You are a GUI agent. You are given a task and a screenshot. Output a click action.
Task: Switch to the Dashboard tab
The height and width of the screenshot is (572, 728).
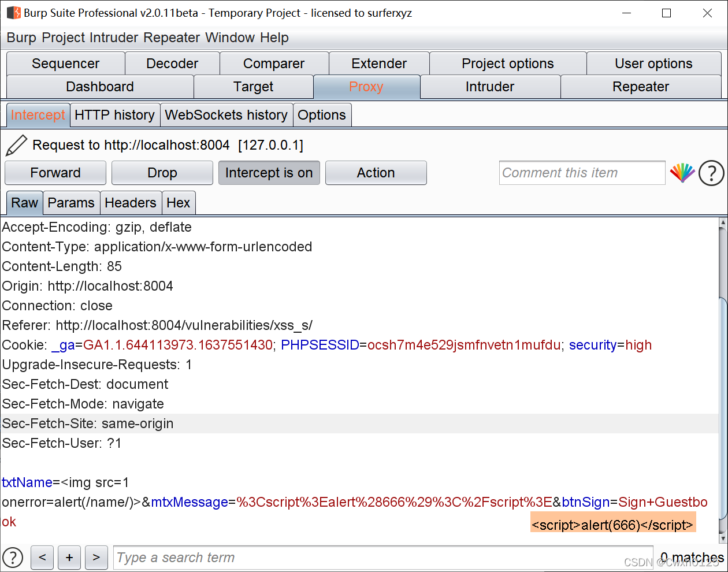click(x=100, y=87)
